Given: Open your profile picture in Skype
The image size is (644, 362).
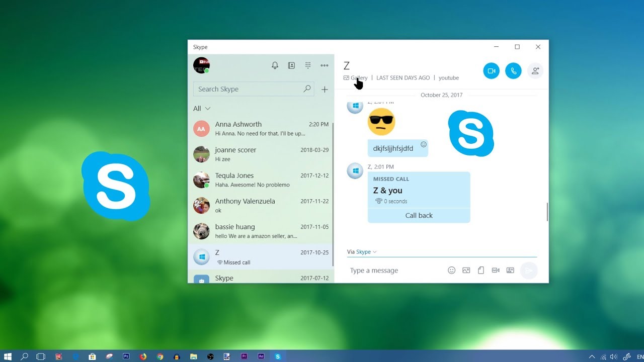Looking at the screenshot, I should coord(201,65).
